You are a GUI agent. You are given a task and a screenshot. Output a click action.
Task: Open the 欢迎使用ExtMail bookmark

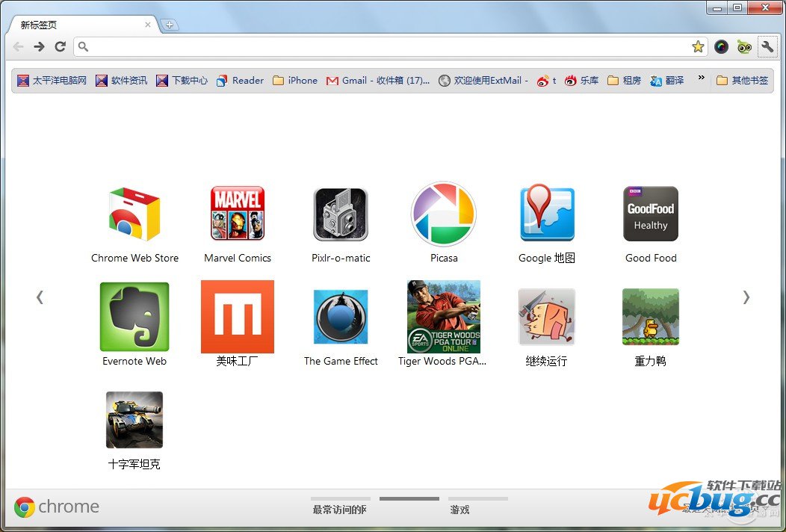pos(483,80)
